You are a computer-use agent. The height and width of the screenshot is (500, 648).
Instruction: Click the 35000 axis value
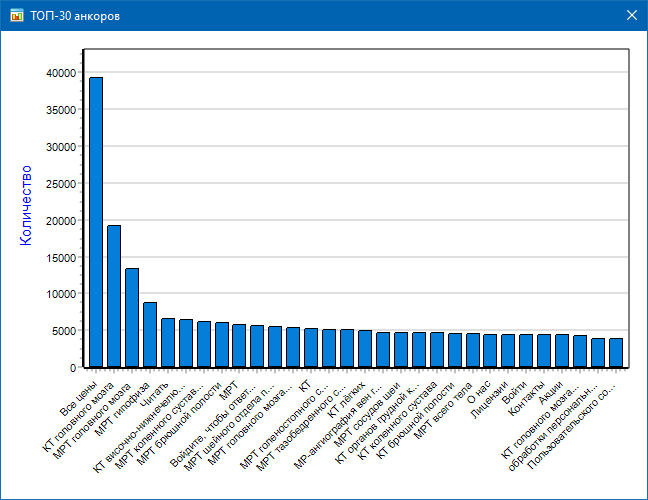[x=61, y=110]
